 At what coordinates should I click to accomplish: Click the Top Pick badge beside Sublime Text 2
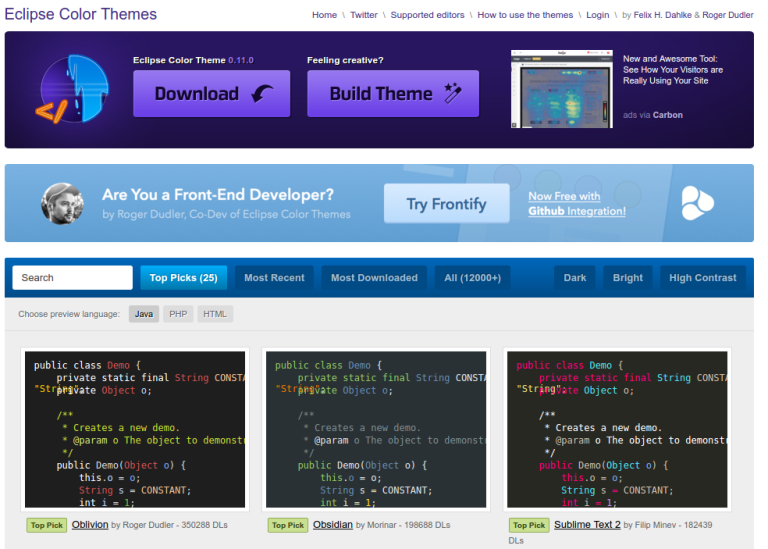(x=529, y=525)
